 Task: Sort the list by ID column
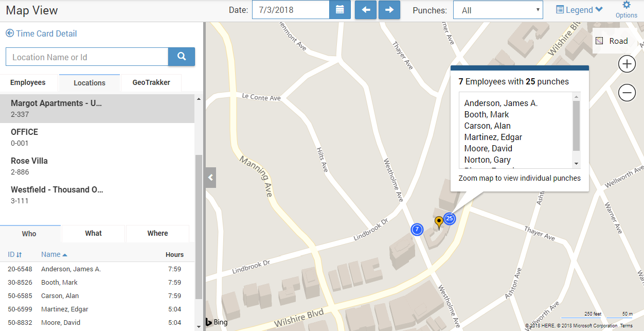pyautogui.click(x=14, y=255)
